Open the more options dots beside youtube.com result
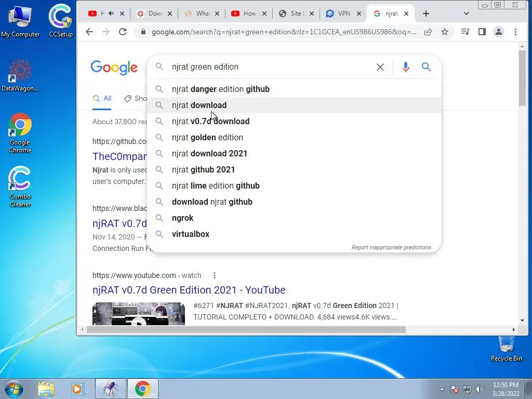The height and width of the screenshot is (399, 532). [214, 275]
